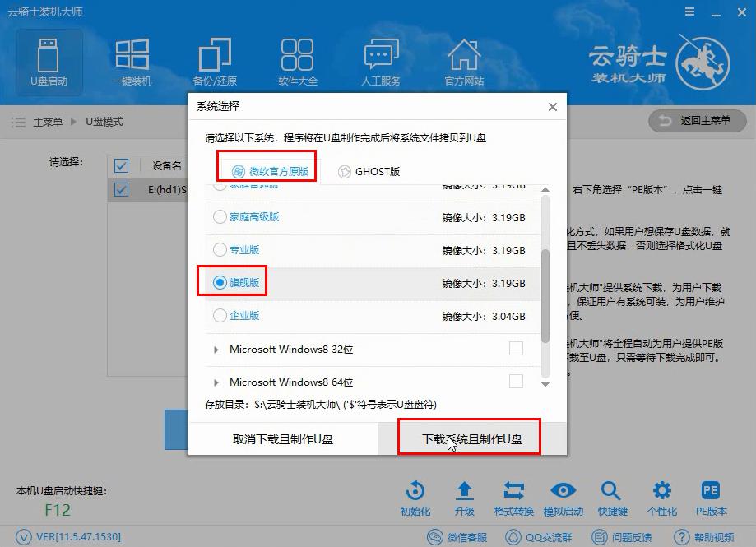Open 问题反馈 in the status bar
Image resolution: width=756 pixels, height=547 pixels.
point(621,537)
